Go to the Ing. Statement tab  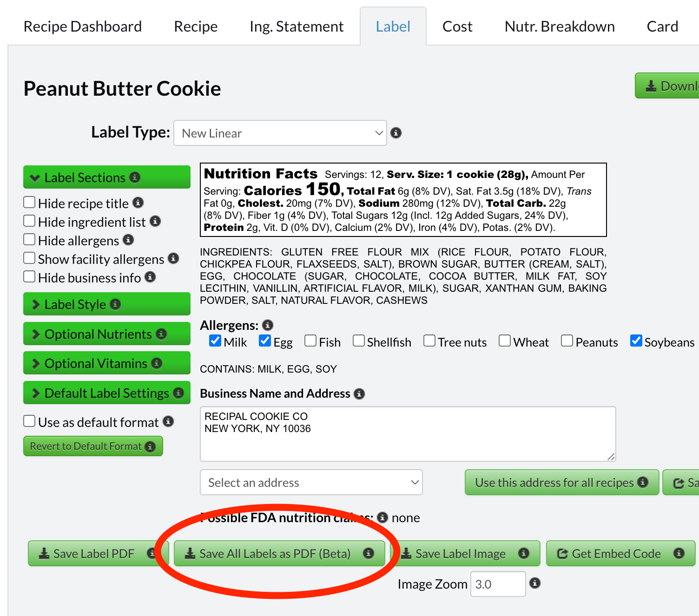point(296,26)
